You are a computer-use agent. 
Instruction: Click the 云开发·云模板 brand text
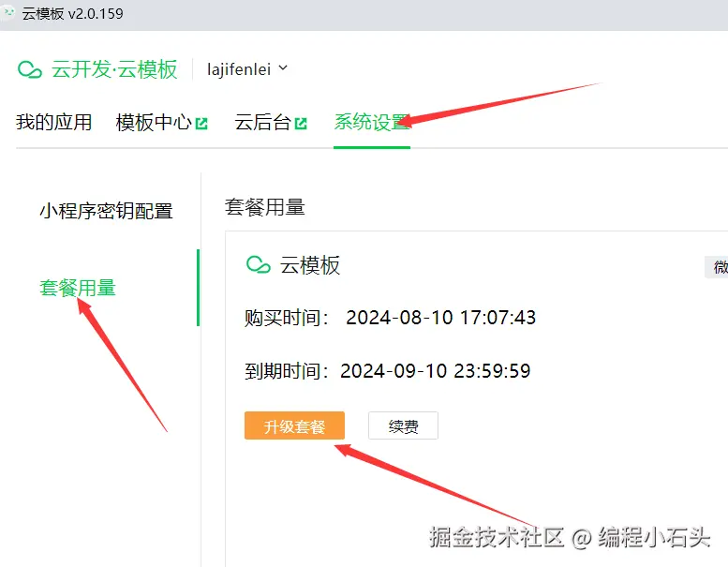114,69
